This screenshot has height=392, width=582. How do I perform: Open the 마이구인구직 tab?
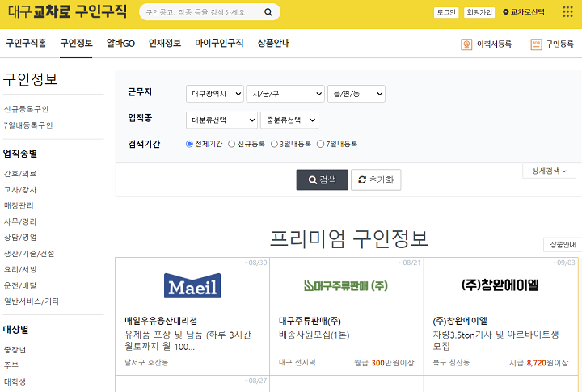tap(219, 44)
